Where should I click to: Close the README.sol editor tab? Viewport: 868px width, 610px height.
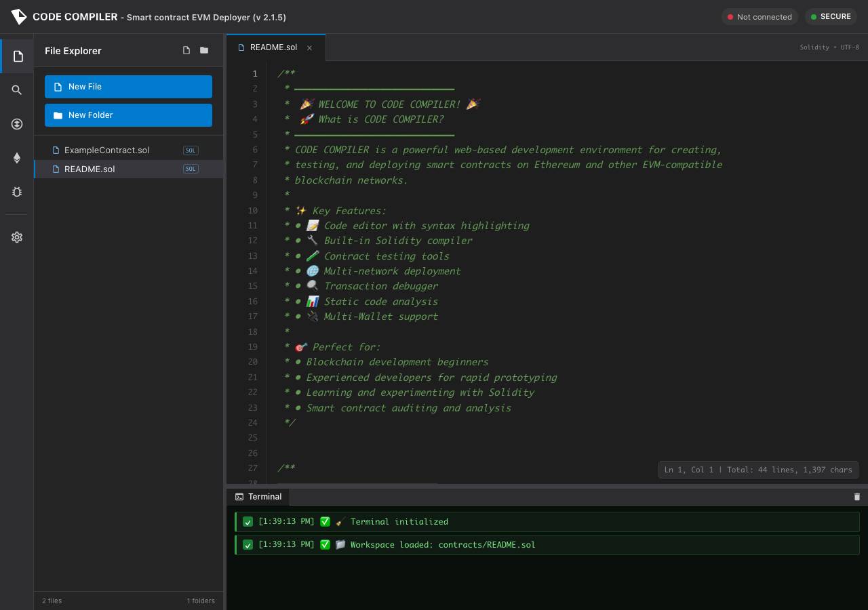[309, 47]
